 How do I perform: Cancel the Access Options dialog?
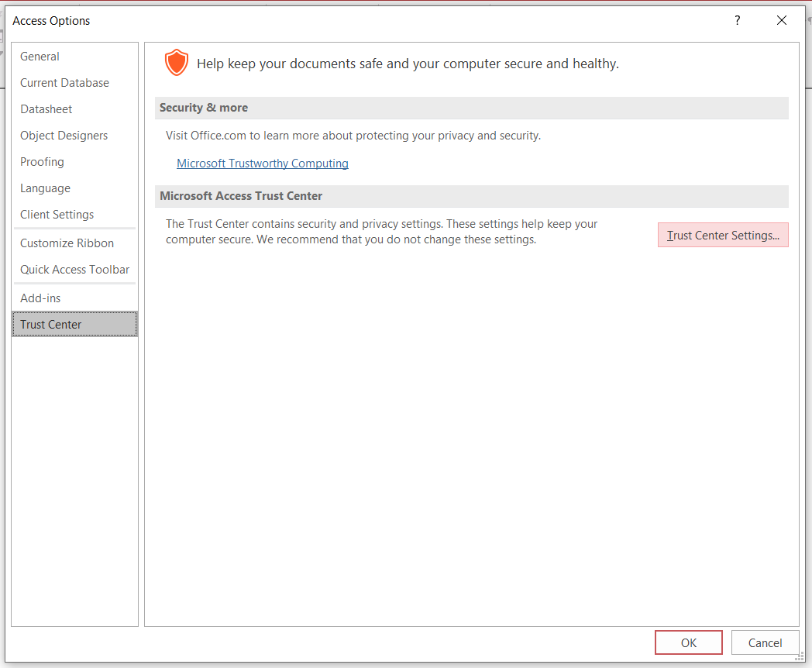tap(765, 642)
